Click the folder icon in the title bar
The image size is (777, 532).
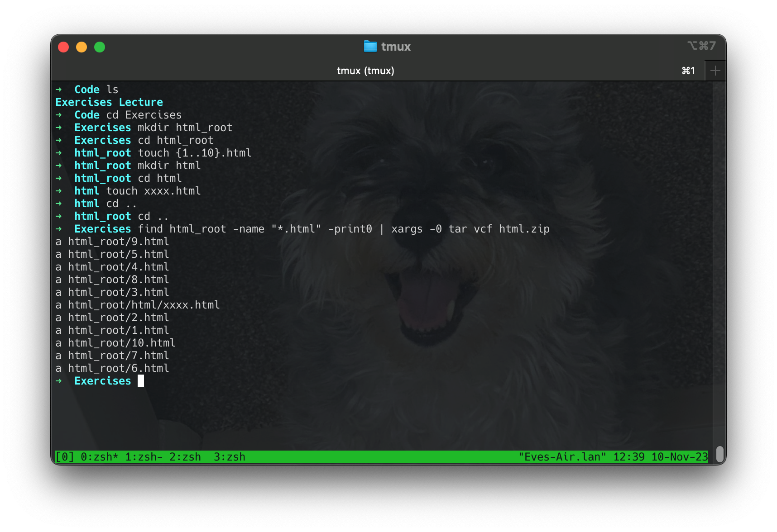369,46
